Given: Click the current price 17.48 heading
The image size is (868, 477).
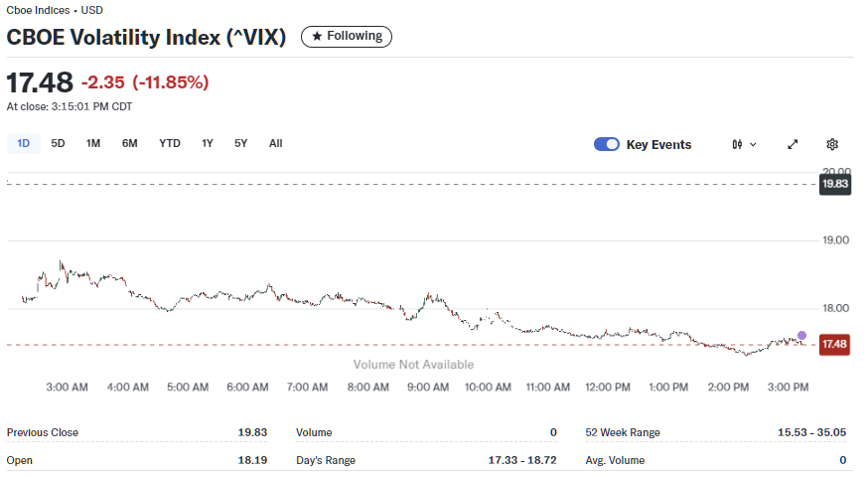Looking at the screenshot, I should click(40, 82).
